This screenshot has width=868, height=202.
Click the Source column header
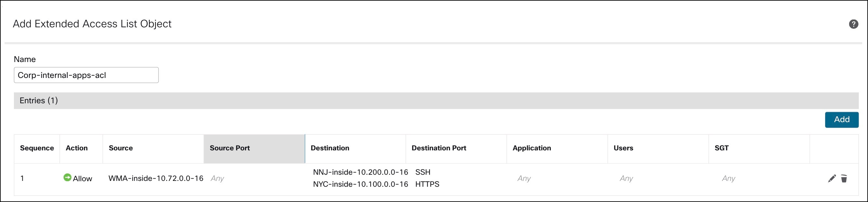point(121,148)
